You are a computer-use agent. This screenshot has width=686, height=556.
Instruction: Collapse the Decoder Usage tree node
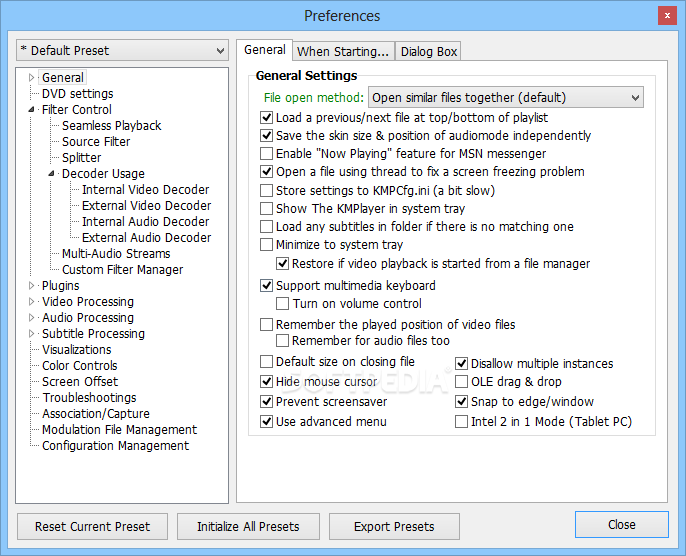pos(51,174)
